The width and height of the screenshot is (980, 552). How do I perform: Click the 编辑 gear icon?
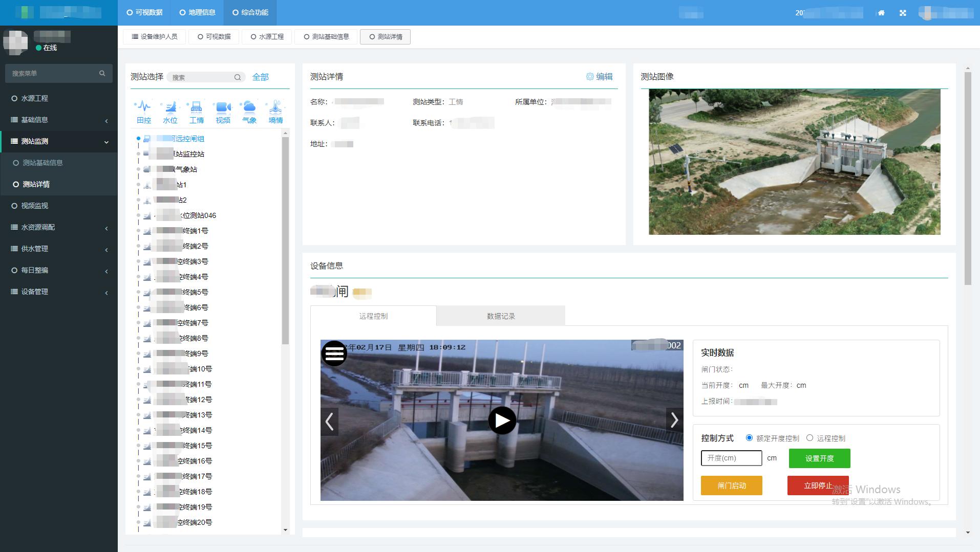[x=590, y=76]
